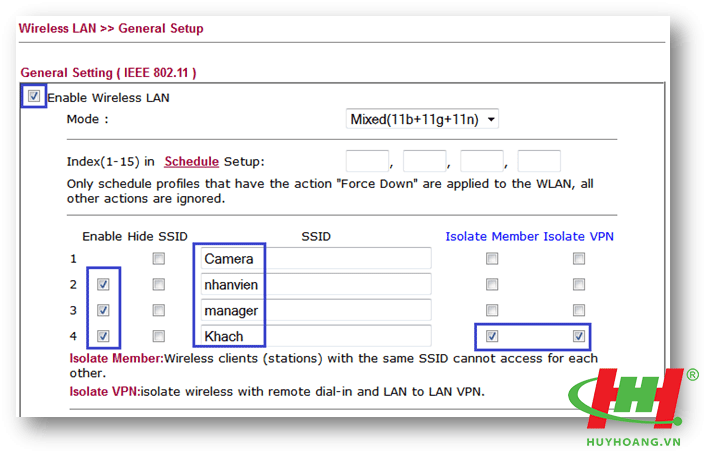
Task: Toggle Enable checkbox for SSID 2
Action: pos(103,284)
